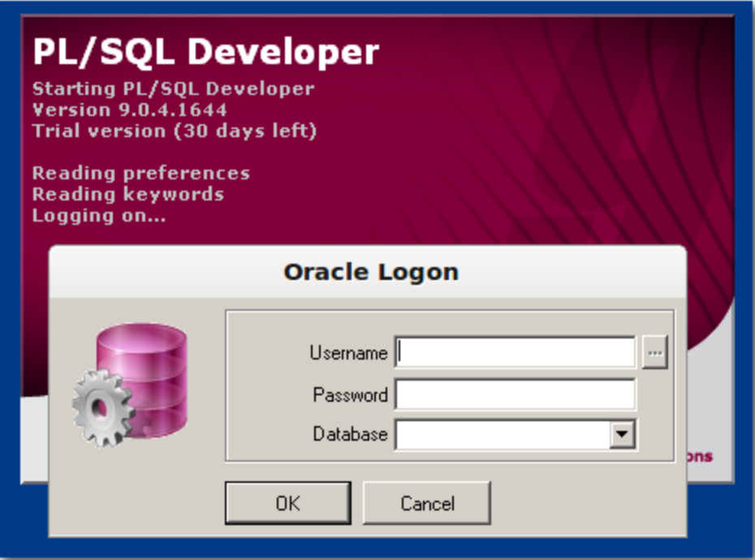Click the "Reading keywords" line
Screen dimensions: 755x560
point(128,195)
